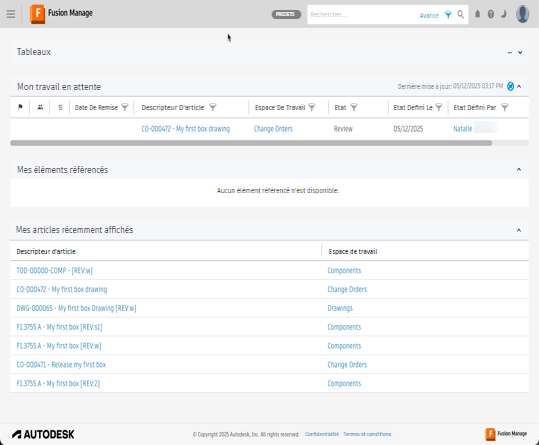Open DWG-000065 My first box Drawing
Image resolution: width=539 pixels, height=445 pixels.
[x=76, y=308]
